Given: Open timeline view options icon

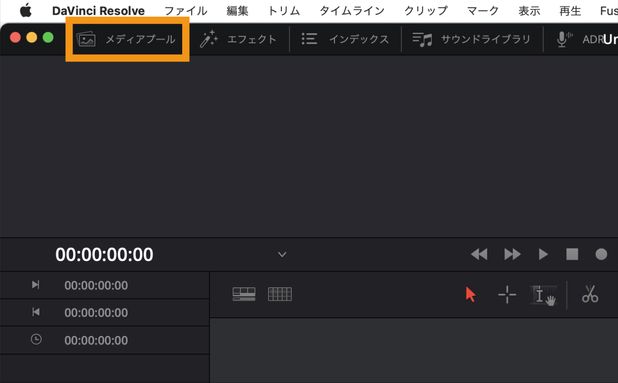Looking at the screenshot, I should 244,294.
